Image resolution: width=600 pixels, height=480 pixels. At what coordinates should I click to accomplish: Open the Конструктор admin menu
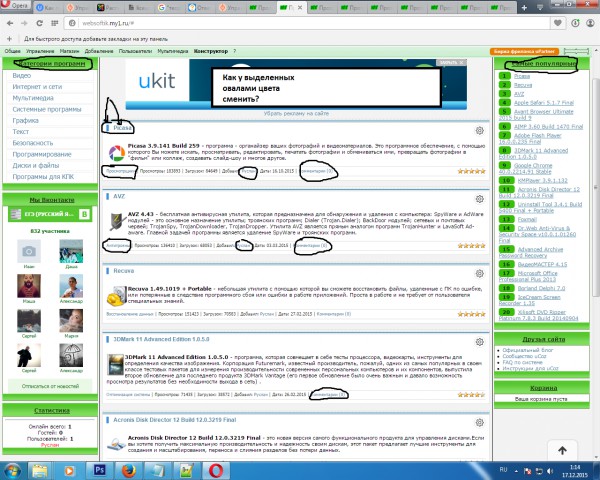[210, 51]
